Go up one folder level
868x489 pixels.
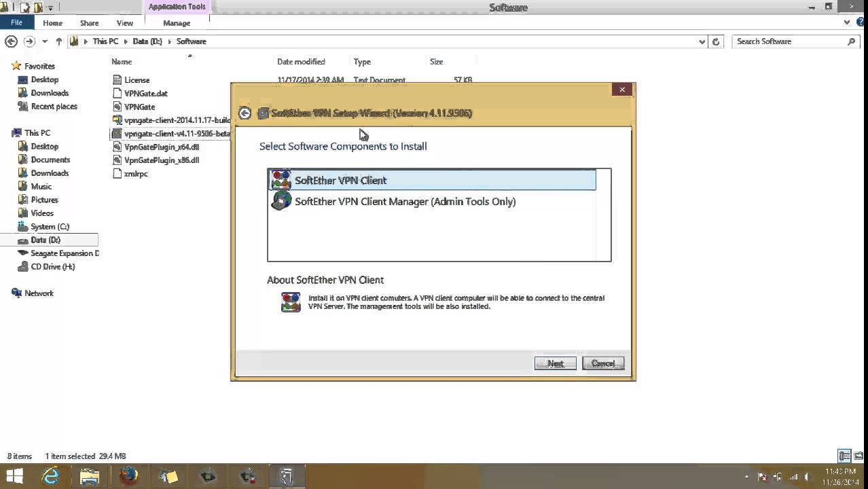coord(59,41)
